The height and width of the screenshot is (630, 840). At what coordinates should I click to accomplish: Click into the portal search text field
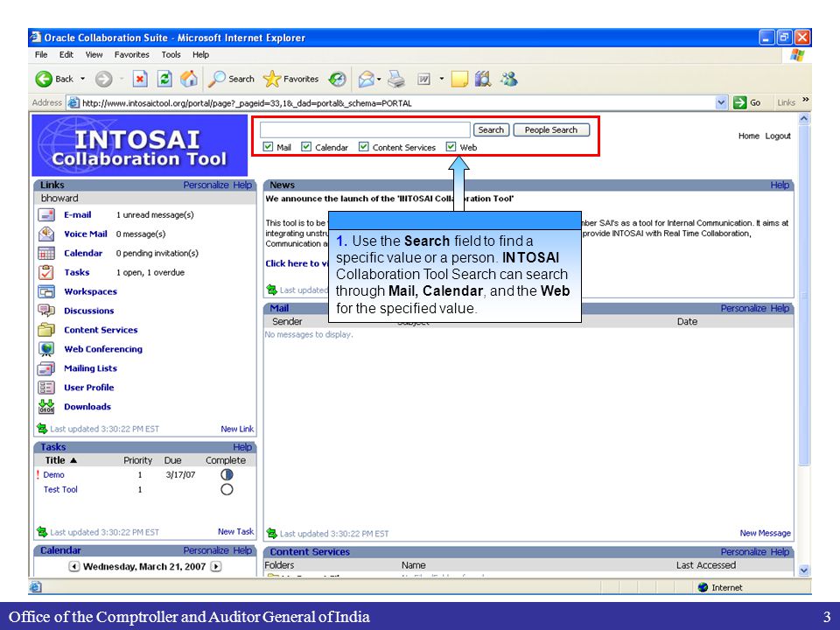(365, 129)
